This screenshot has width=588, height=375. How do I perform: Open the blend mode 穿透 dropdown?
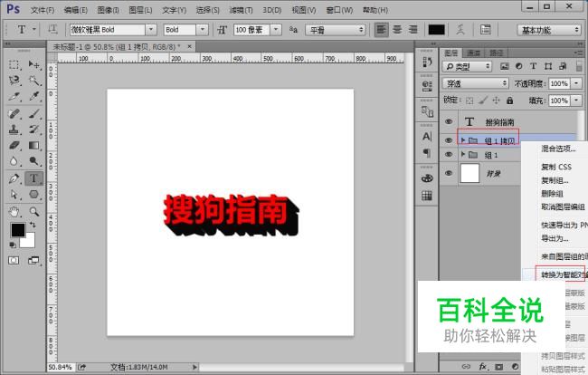tap(475, 83)
